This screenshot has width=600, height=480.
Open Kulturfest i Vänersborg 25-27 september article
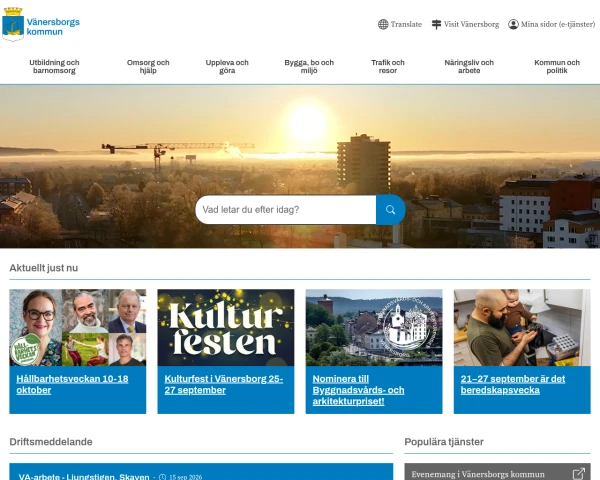pyautogui.click(x=224, y=384)
